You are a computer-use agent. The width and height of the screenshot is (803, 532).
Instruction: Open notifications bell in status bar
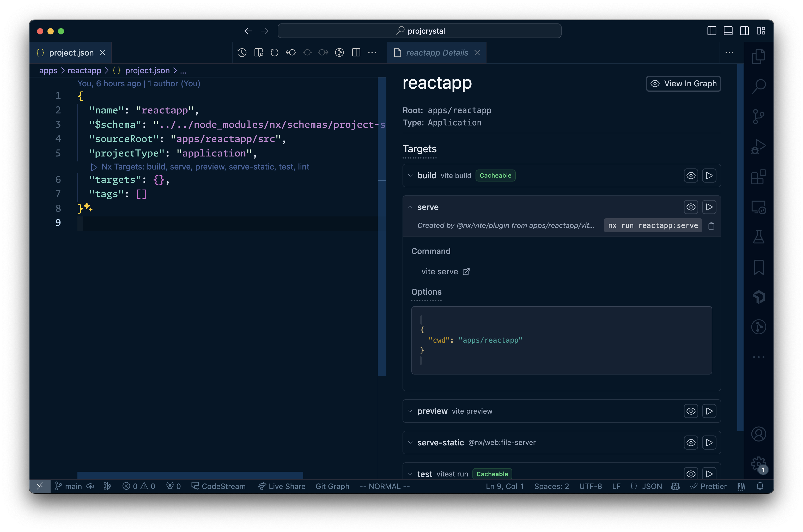[x=760, y=486]
